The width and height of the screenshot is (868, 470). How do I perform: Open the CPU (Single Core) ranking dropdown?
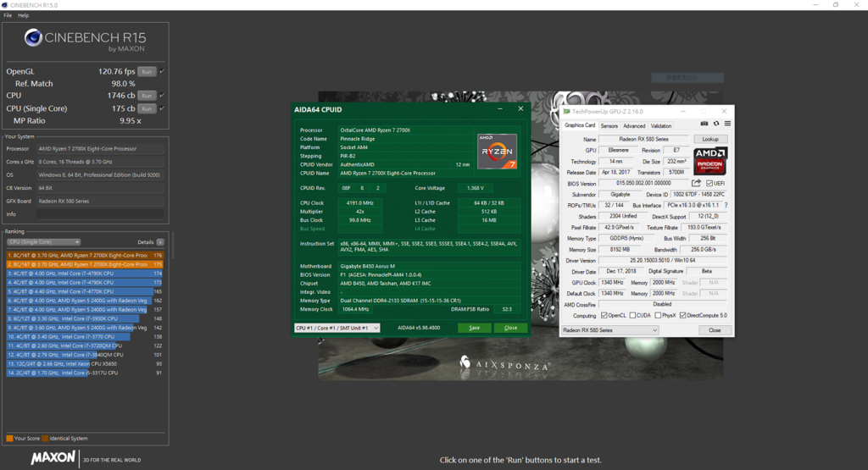click(x=44, y=242)
